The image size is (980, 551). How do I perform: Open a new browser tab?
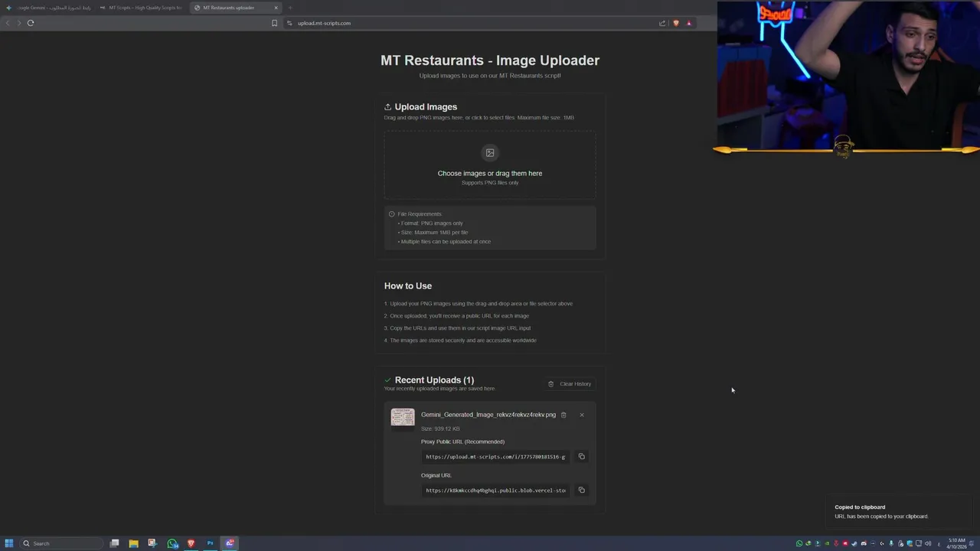pos(290,8)
